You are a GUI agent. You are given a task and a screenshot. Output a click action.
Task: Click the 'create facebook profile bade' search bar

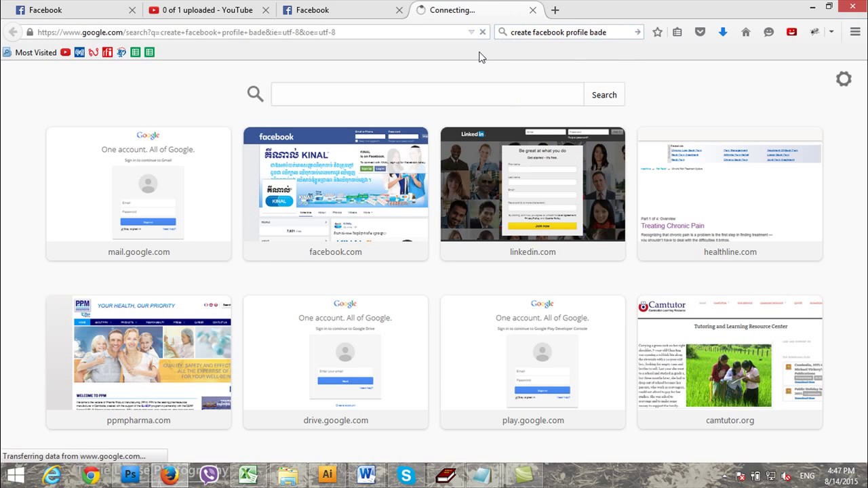(568, 32)
